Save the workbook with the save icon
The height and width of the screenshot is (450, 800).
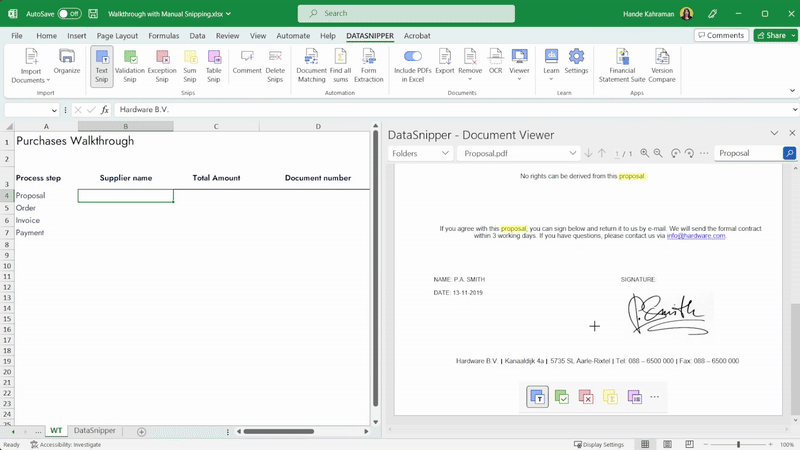[x=93, y=14]
